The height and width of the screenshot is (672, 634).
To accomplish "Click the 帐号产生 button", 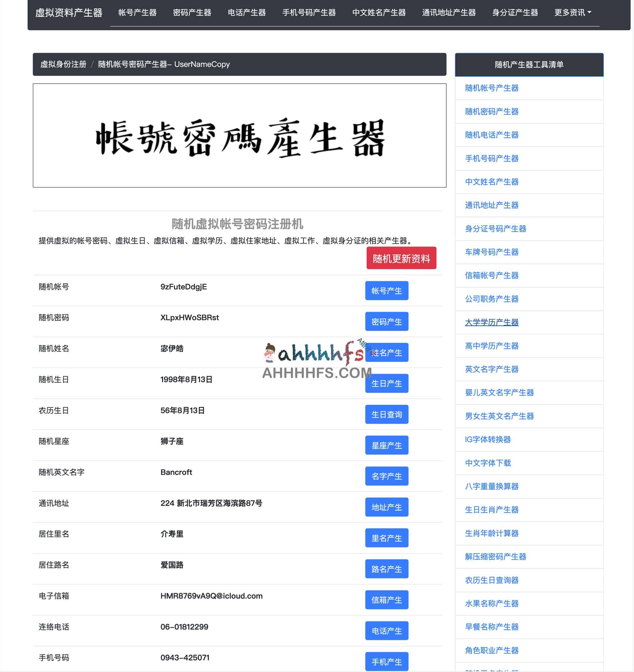I will pyautogui.click(x=386, y=291).
